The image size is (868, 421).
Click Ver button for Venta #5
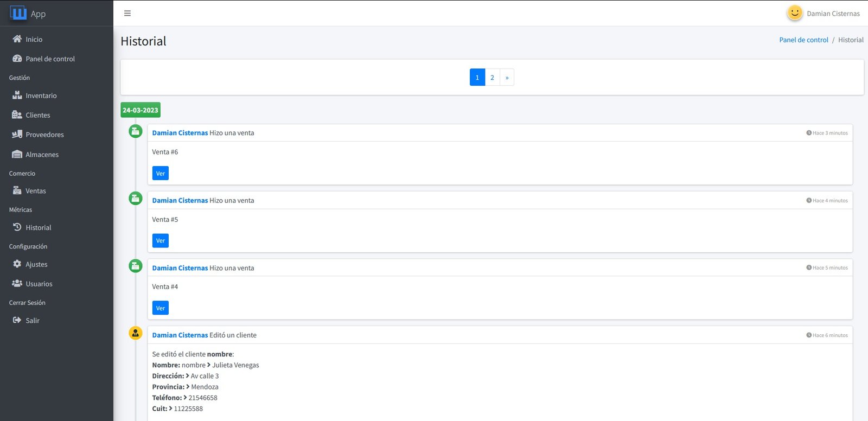pyautogui.click(x=161, y=240)
